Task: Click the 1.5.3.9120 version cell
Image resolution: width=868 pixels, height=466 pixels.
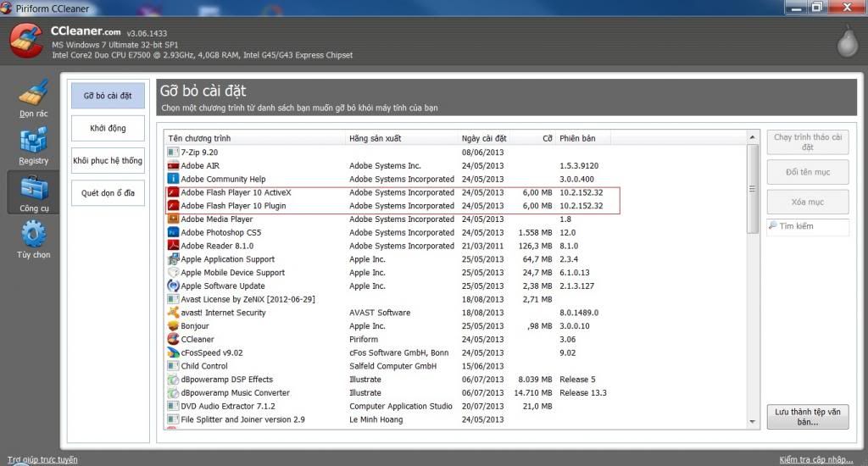Action: click(579, 165)
